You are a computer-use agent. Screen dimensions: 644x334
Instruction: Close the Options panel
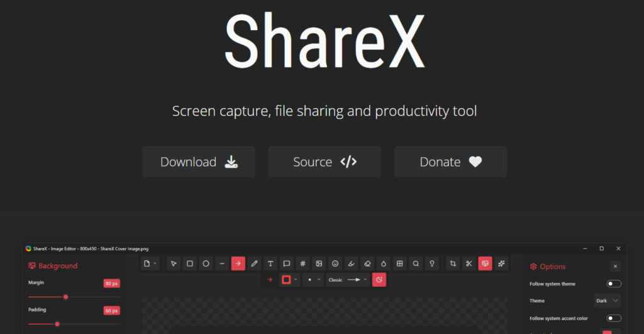pyautogui.click(x=615, y=267)
